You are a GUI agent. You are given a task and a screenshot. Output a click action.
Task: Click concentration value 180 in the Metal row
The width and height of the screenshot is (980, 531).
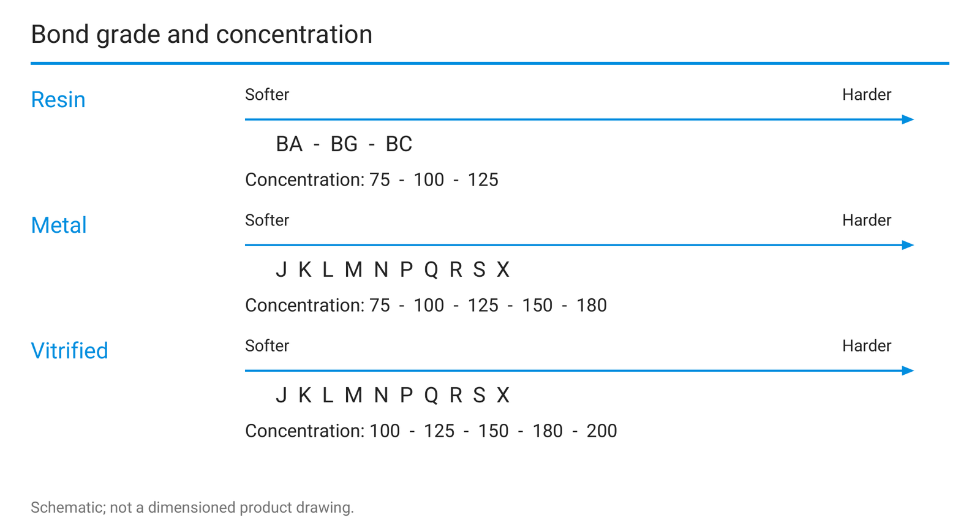[x=592, y=305]
